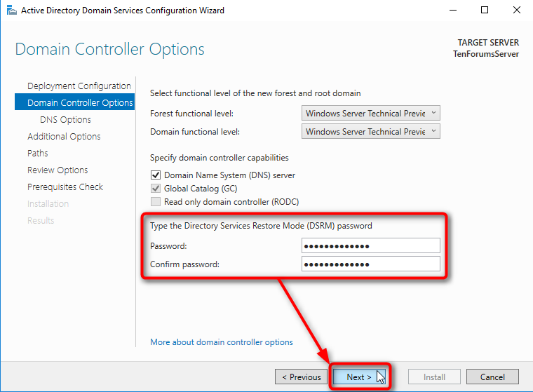Click the Cancel button
The height and width of the screenshot is (392, 533).
[492, 377]
